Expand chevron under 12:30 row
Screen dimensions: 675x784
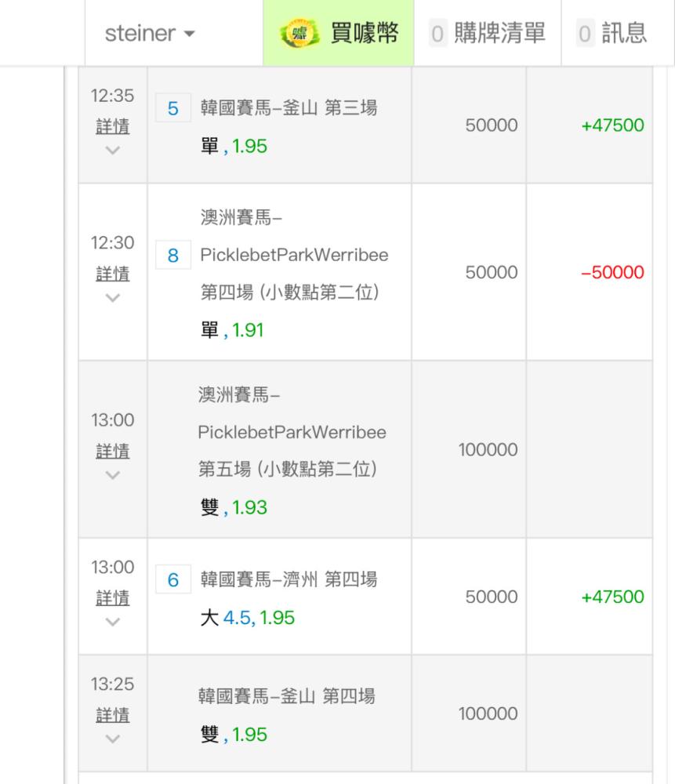[112, 297]
